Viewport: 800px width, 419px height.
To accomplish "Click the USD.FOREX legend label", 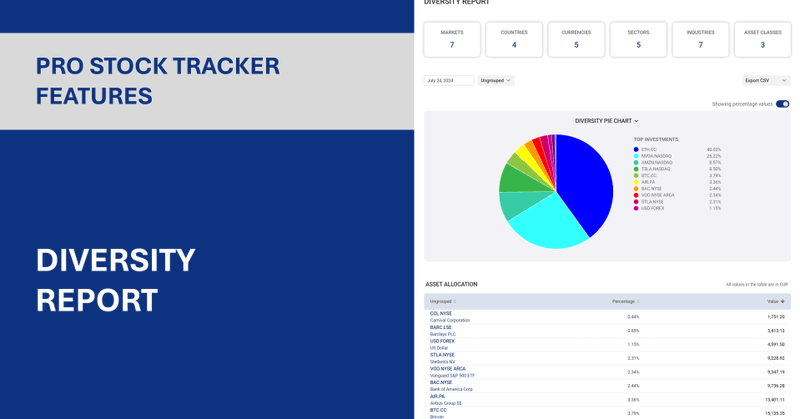I will tap(653, 208).
